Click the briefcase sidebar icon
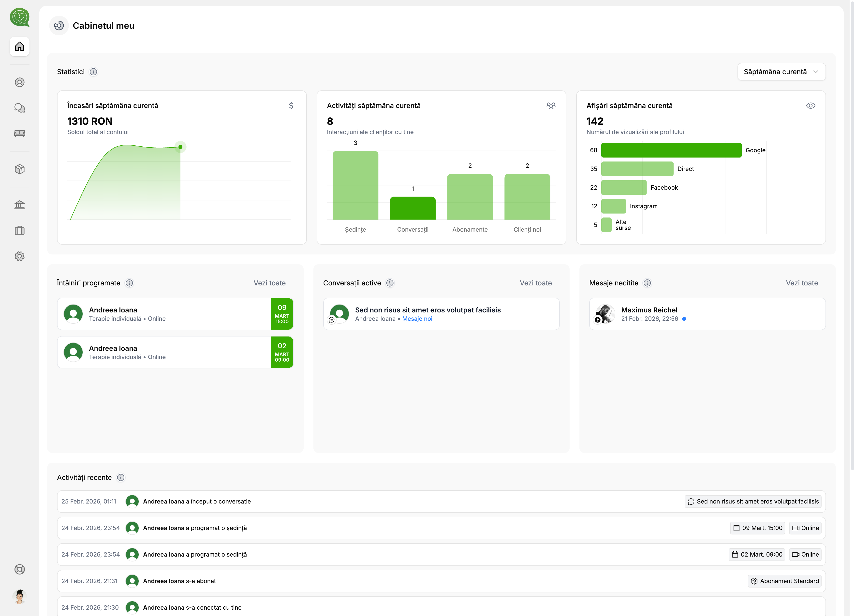The height and width of the screenshot is (616, 855). click(20, 230)
